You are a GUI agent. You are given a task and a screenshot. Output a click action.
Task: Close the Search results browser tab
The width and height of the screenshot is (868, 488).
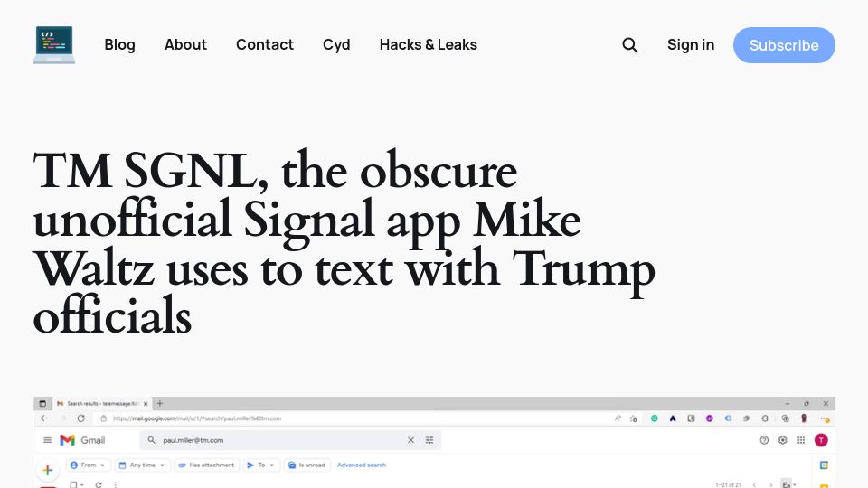coord(146,404)
